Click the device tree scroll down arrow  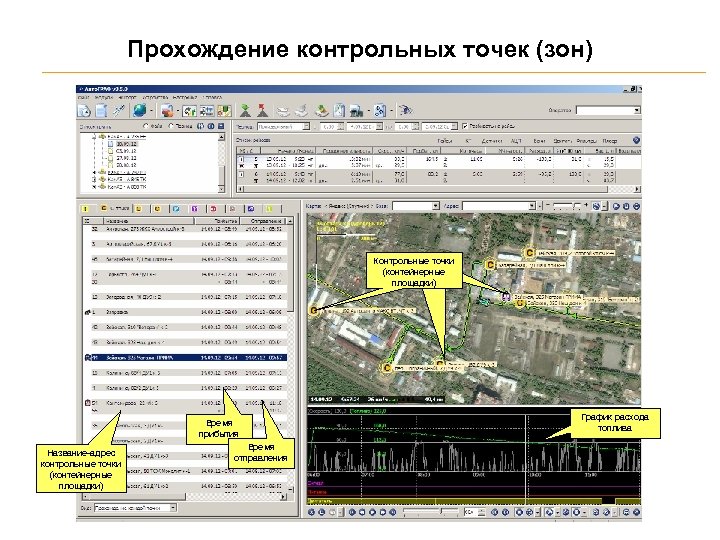point(221,189)
